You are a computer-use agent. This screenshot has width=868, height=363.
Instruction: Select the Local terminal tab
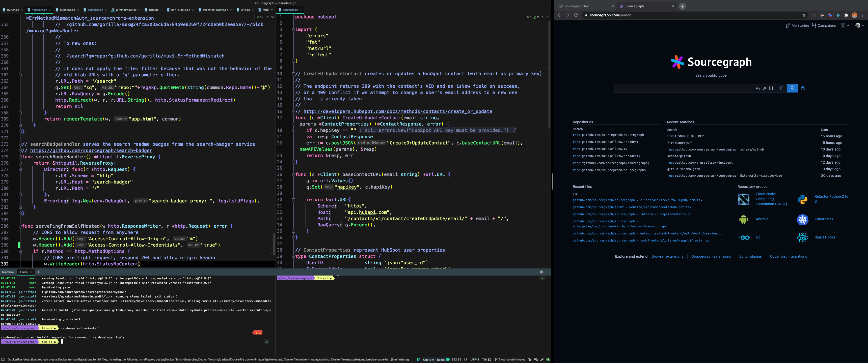pyautogui.click(x=24, y=272)
